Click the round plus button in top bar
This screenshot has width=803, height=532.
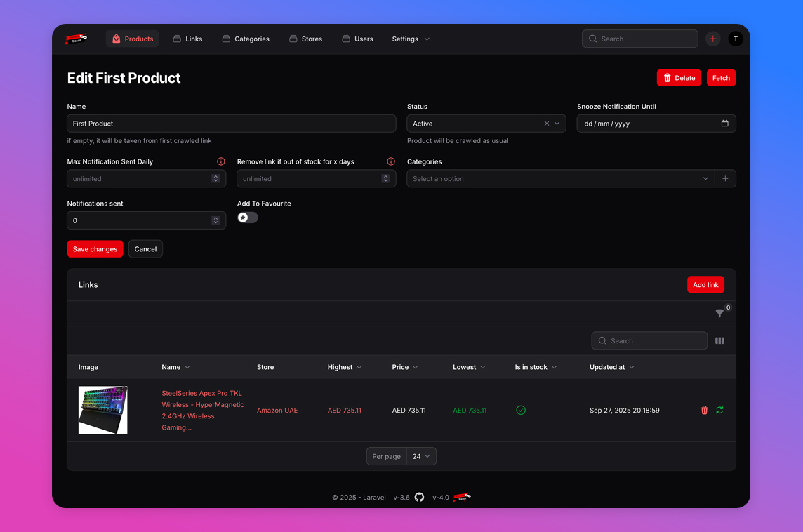[x=713, y=39]
